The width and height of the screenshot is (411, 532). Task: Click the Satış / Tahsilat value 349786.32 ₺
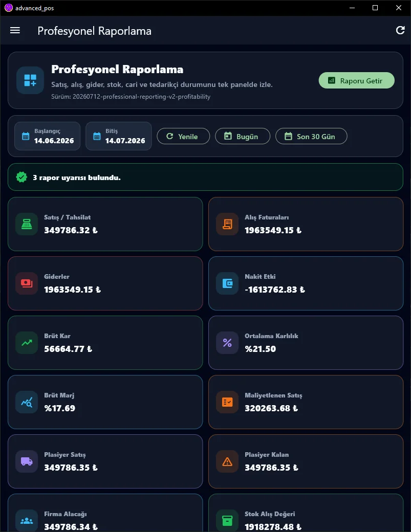point(71,230)
